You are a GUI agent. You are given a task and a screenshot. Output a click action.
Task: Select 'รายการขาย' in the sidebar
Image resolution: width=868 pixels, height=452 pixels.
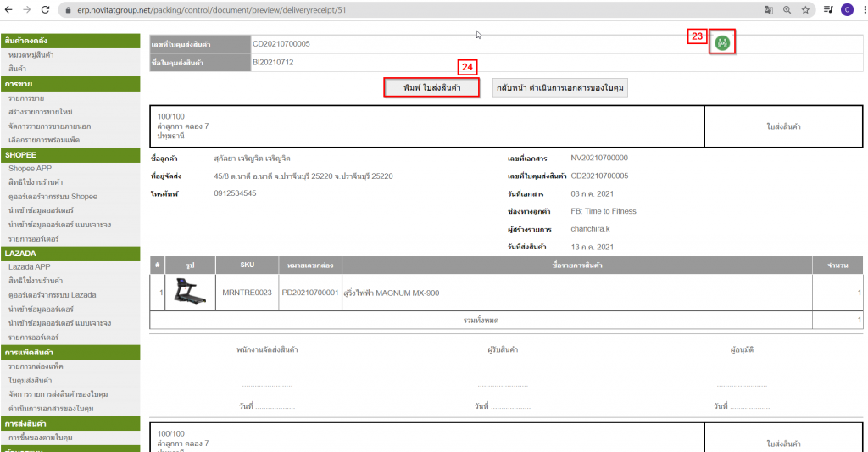[x=26, y=98]
